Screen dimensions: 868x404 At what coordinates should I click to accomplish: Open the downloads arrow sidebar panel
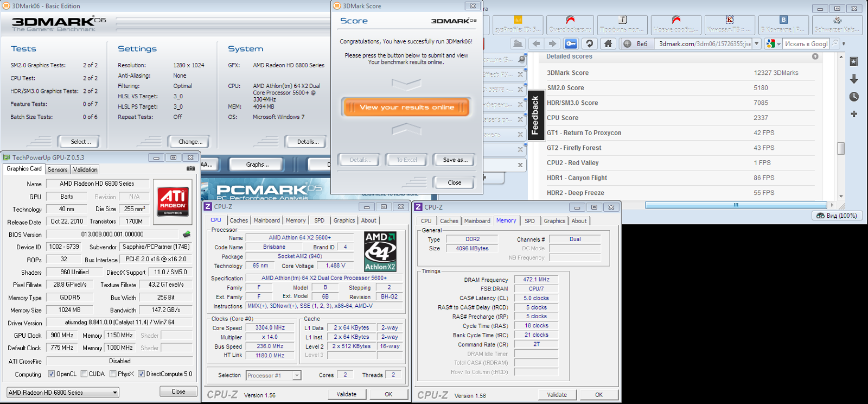pyautogui.click(x=854, y=79)
